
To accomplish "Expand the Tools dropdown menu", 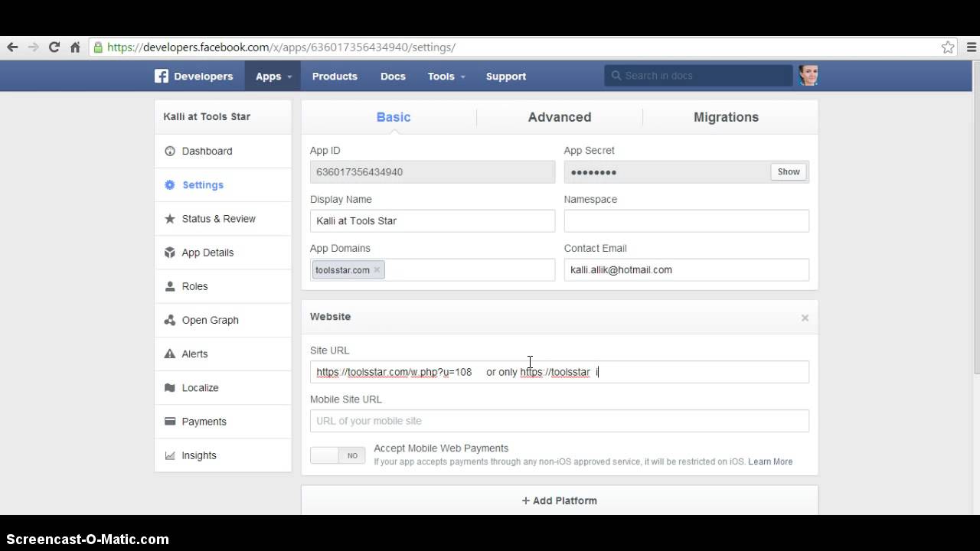I will pos(446,77).
